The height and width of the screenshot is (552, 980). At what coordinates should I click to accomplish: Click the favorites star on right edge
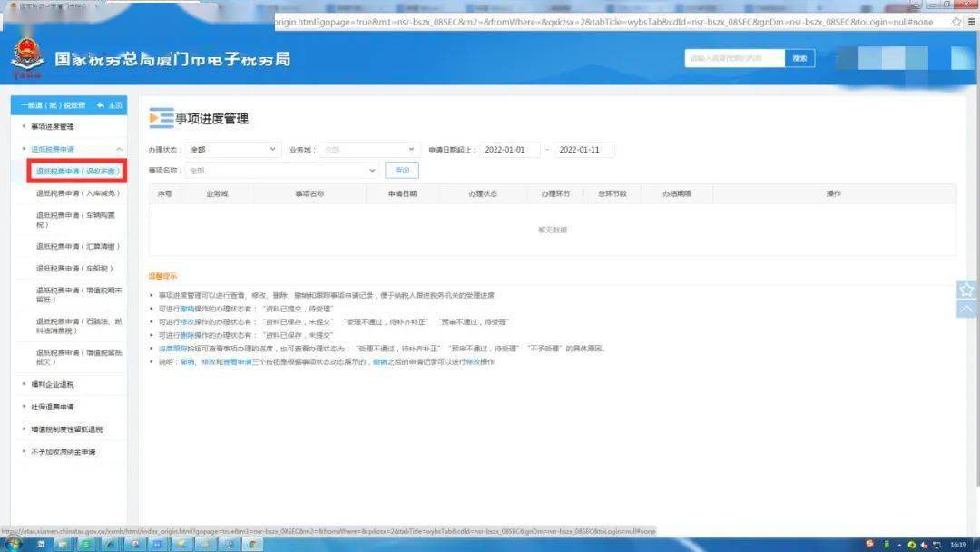tap(966, 290)
